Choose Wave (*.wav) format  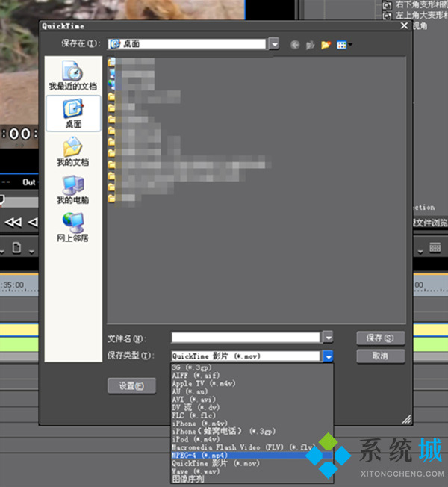(252, 471)
